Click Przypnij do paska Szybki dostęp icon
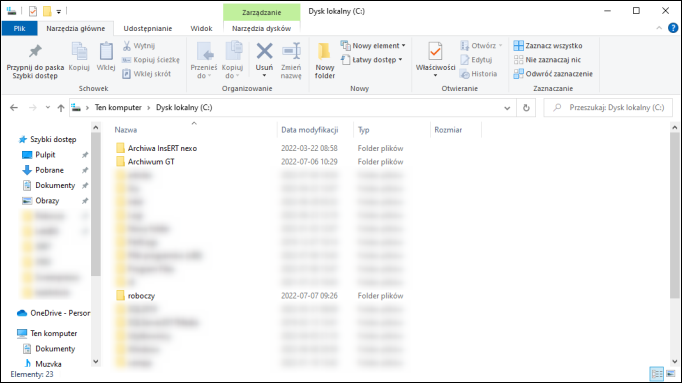 35,52
